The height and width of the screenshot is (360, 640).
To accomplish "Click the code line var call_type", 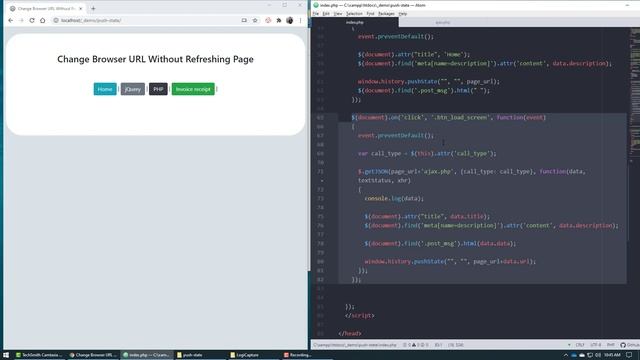I will point(427,153).
